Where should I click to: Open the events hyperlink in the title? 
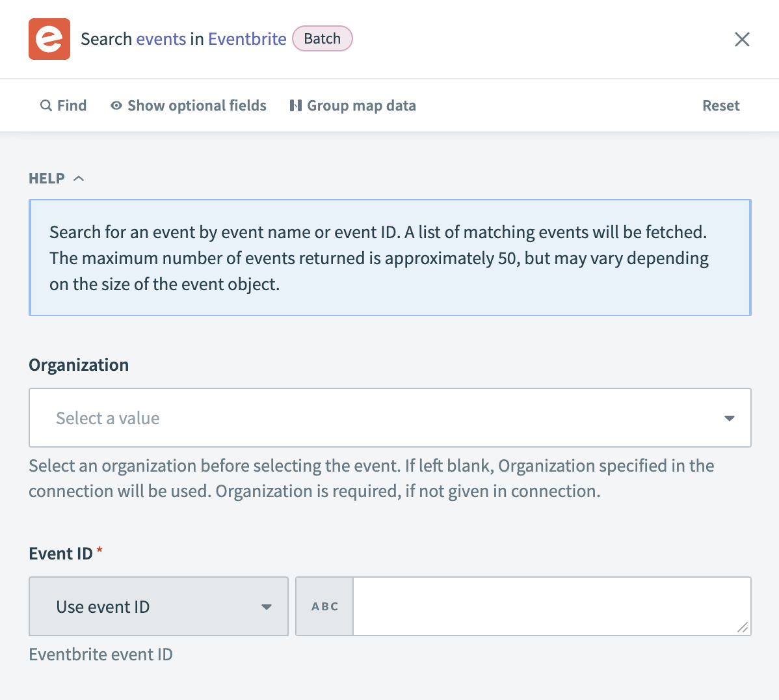click(161, 38)
